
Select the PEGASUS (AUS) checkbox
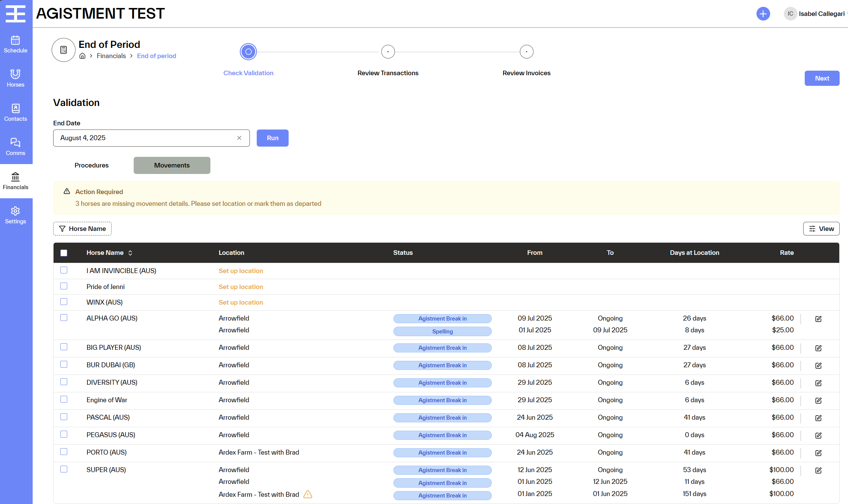(64, 434)
